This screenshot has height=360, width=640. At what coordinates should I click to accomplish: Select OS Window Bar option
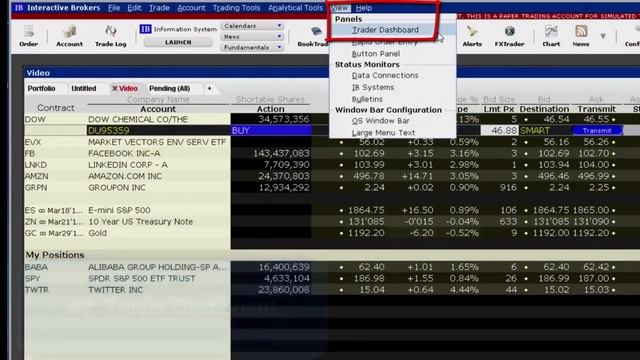[x=380, y=121]
